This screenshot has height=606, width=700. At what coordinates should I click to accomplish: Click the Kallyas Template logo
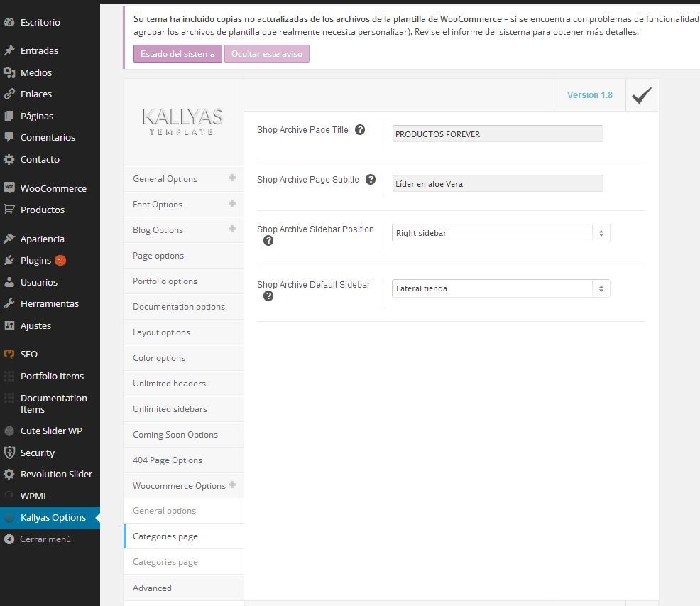(182, 121)
